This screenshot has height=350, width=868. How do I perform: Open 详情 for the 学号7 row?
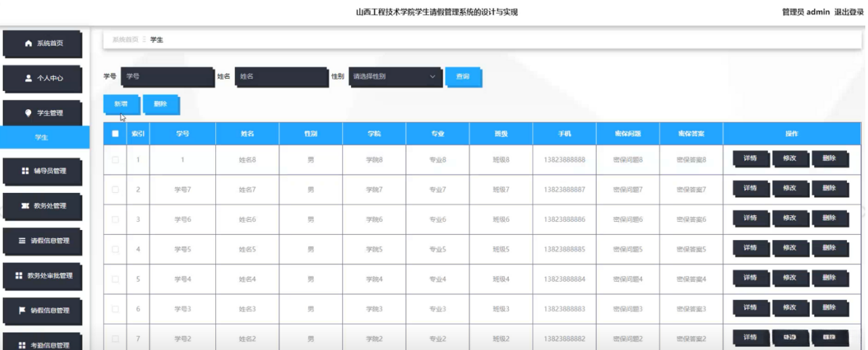[x=750, y=189]
